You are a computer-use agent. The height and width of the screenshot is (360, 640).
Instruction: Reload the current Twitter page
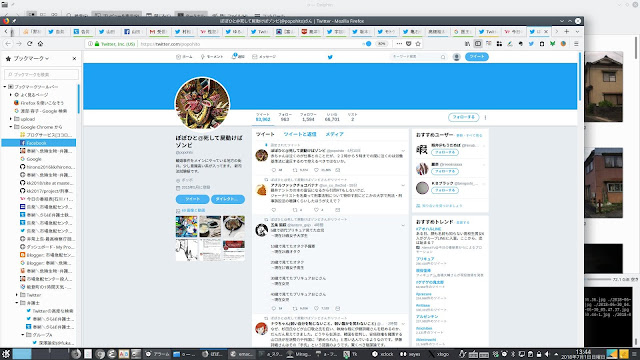point(29,44)
